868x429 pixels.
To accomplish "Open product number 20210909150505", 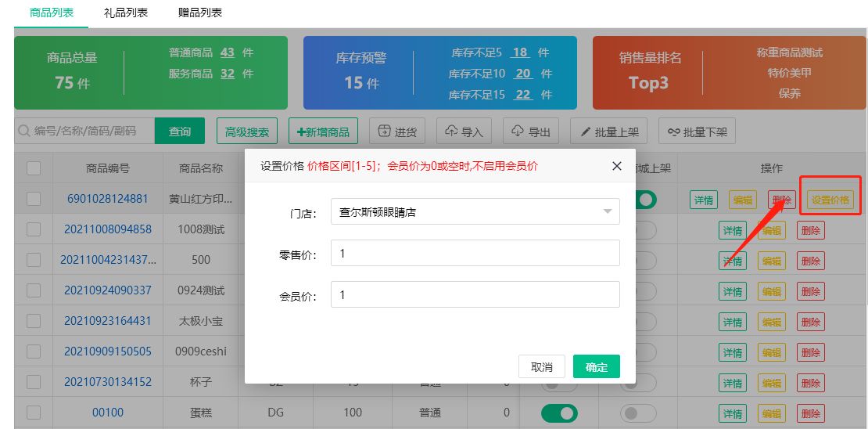I will tap(108, 351).
